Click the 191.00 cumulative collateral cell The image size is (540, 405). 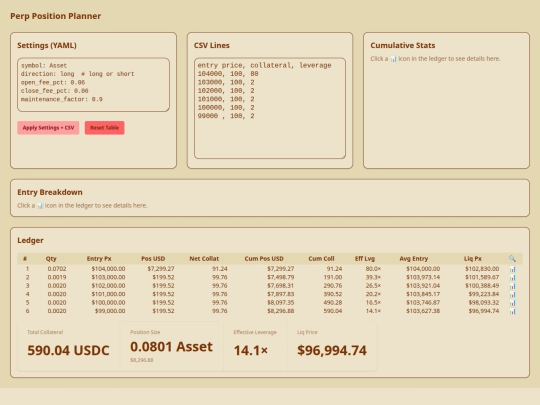333,277
